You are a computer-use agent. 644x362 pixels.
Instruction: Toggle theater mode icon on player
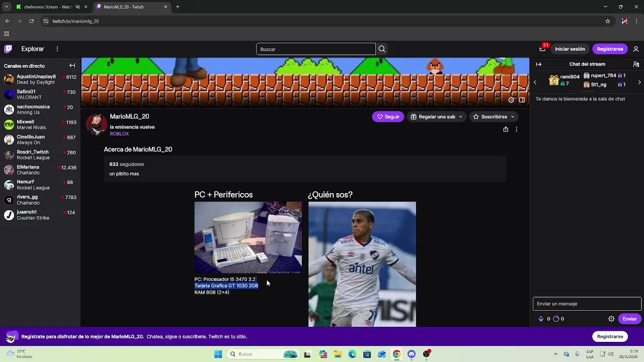click(522, 100)
